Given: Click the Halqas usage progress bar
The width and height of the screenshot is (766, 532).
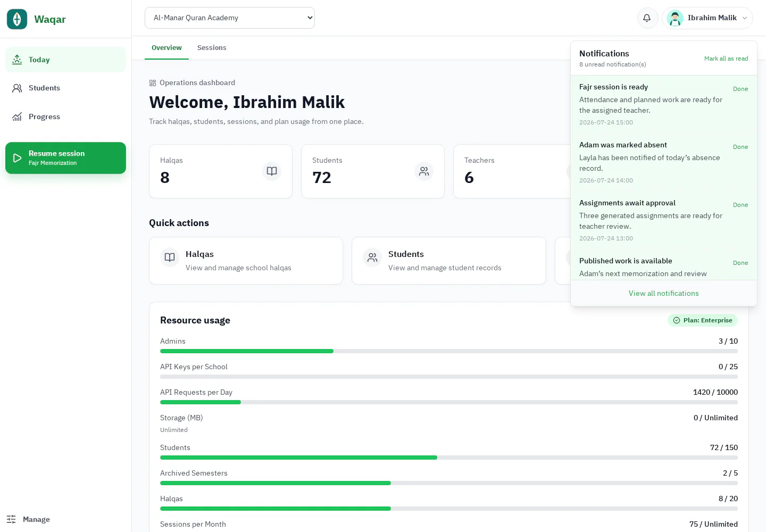Looking at the screenshot, I should 448,509.
